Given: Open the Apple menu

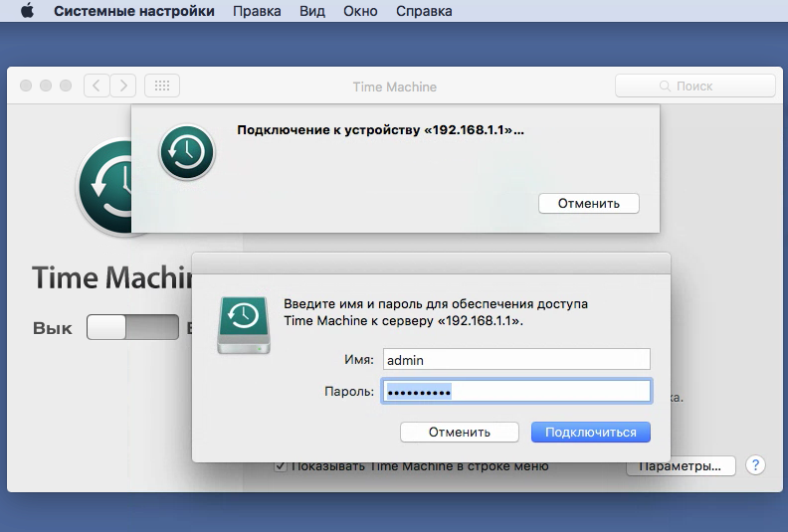Looking at the screenshot, I should (x=27, y=12).
